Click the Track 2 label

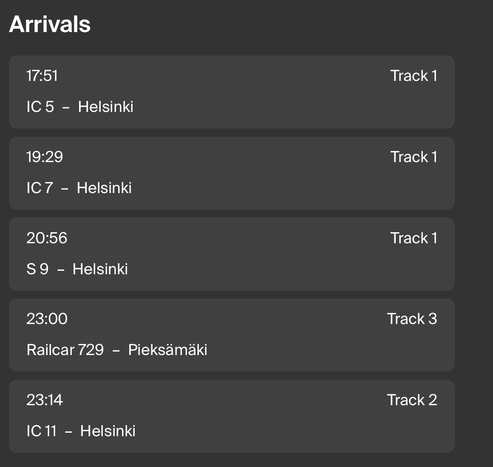[x=412, y=400]
